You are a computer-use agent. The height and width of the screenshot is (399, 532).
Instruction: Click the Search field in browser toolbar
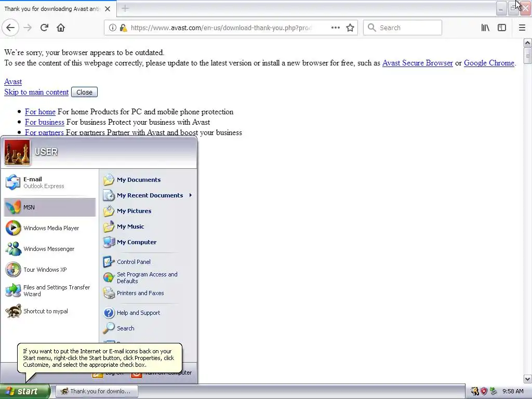403,28
